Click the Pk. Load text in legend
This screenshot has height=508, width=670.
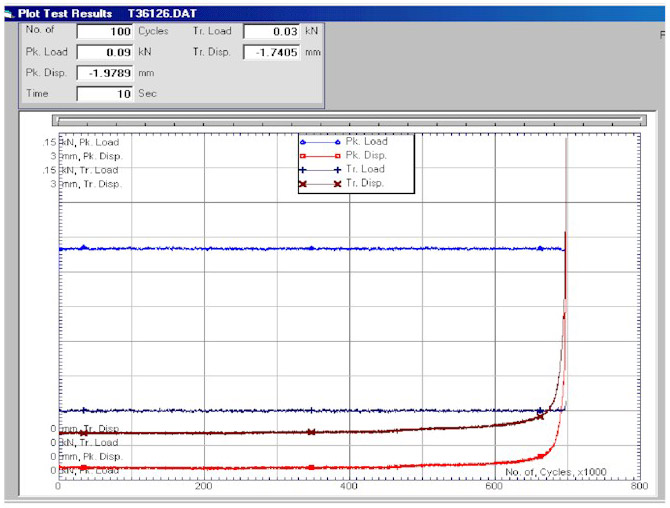click(367, 142)
